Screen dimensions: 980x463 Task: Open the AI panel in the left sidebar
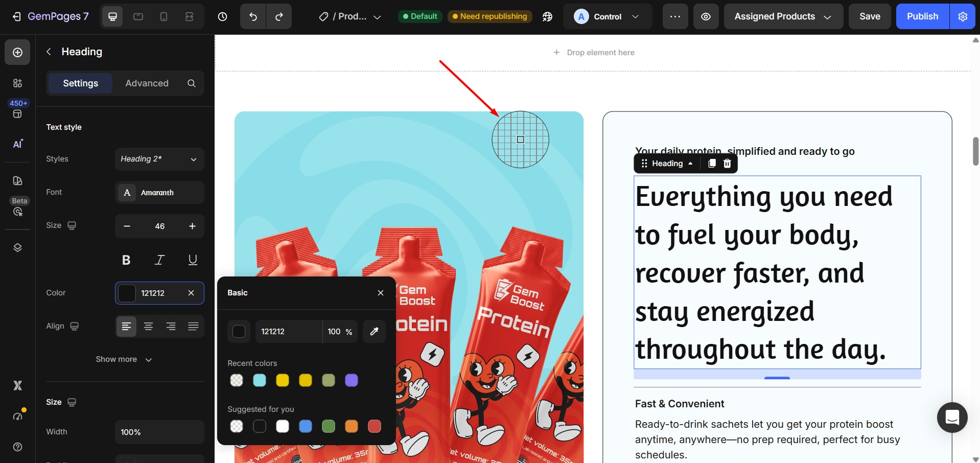coord(17,144)
